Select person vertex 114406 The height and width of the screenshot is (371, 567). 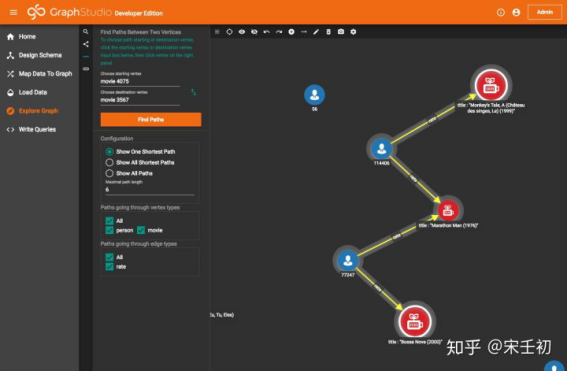(x=381, y=149)
